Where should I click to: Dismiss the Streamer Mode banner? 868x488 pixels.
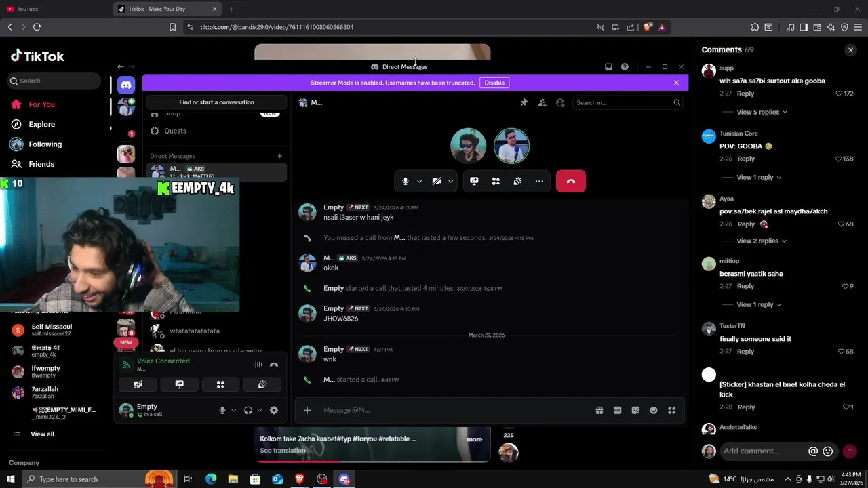(x=676, y=83)
